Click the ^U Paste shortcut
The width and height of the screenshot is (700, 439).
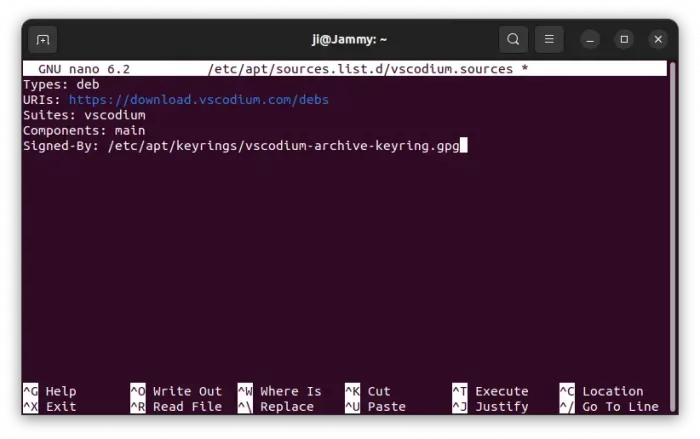(x=375, y=407)
